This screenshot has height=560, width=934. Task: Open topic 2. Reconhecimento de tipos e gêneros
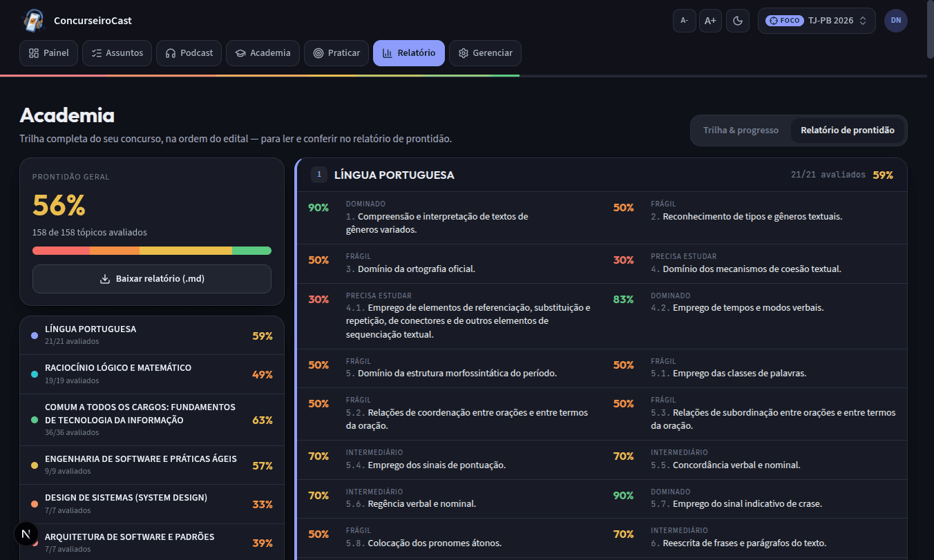755,218
